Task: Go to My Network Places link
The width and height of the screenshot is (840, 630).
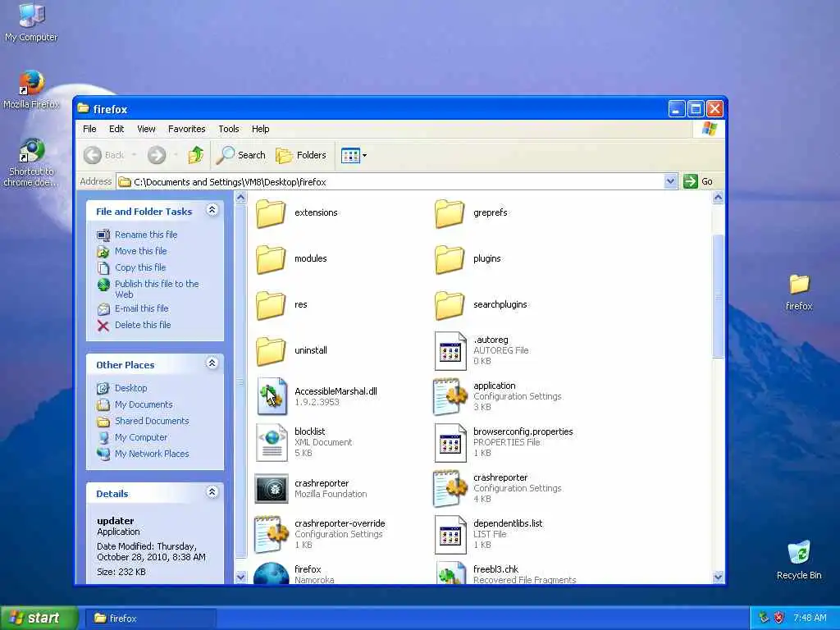Action: coord(152,454)
